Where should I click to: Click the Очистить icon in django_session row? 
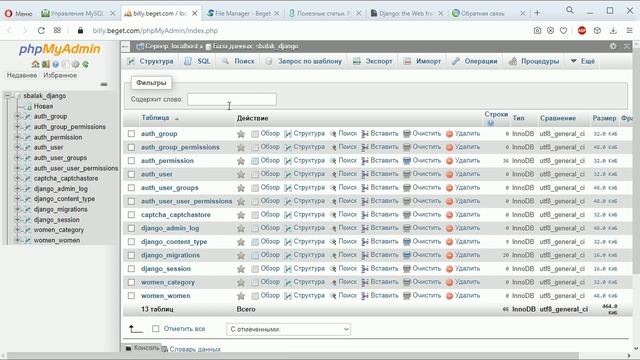point(407,269)
